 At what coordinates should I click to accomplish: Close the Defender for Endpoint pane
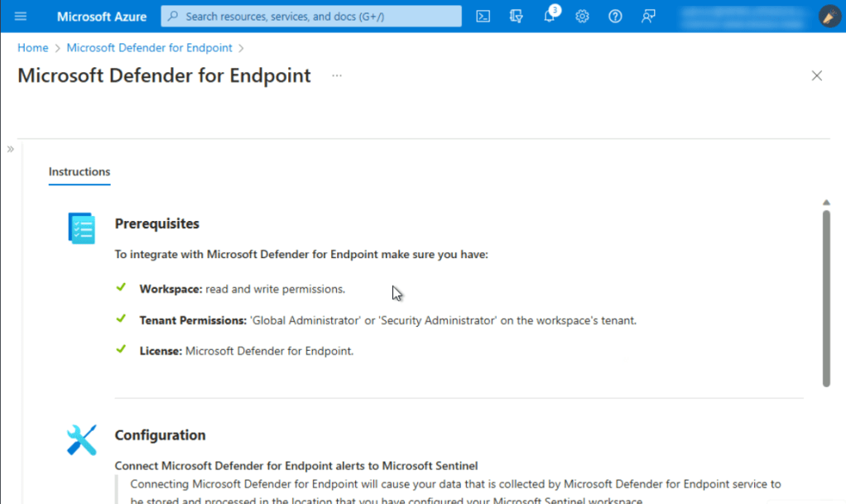(x=817, y=75)
